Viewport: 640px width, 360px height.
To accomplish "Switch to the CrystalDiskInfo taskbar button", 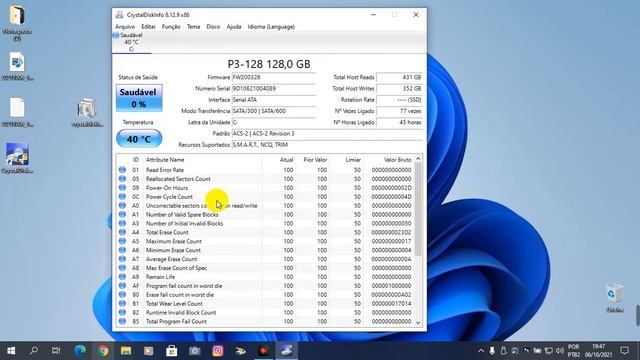I will pos(286,351).
